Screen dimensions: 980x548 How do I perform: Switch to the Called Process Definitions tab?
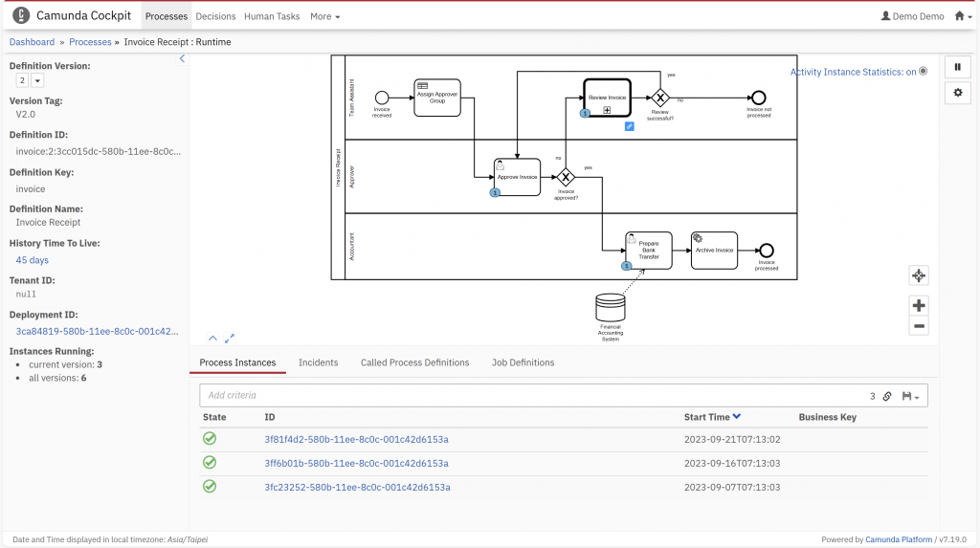[415, 362]
